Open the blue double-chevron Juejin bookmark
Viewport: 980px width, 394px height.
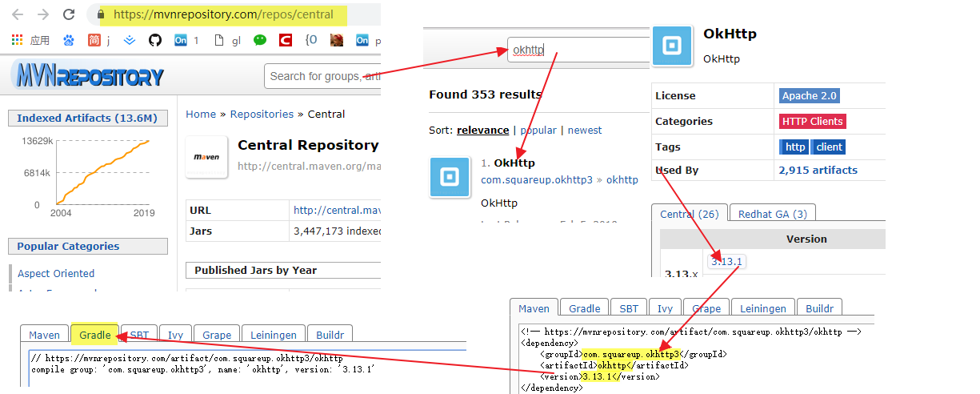[x=130, y=40]
